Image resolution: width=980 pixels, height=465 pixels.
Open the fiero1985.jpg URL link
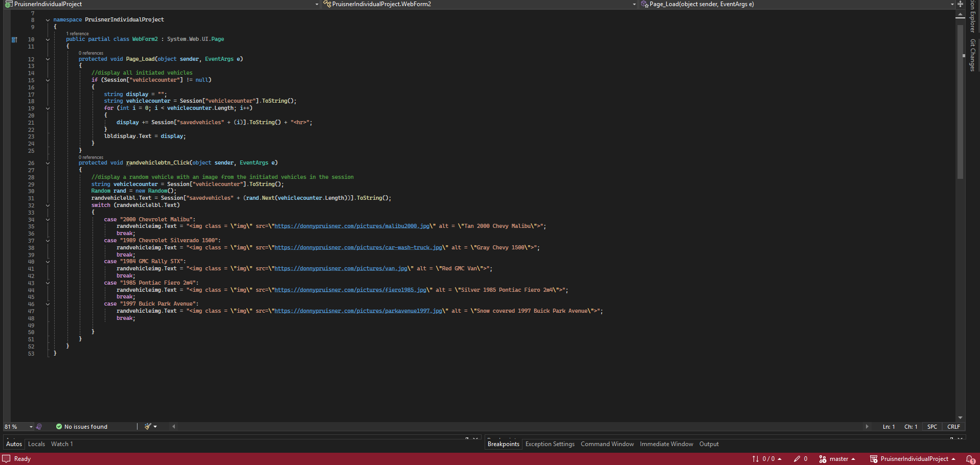350,290
